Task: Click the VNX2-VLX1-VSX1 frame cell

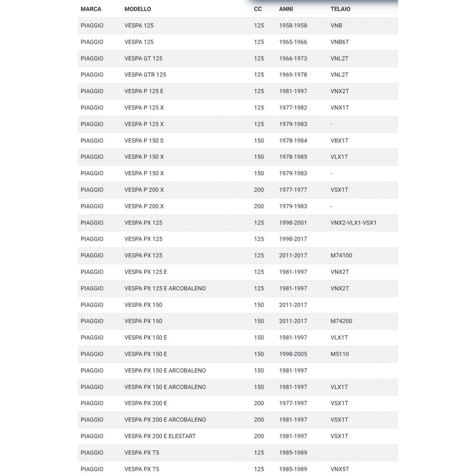Action: (354, 223)
